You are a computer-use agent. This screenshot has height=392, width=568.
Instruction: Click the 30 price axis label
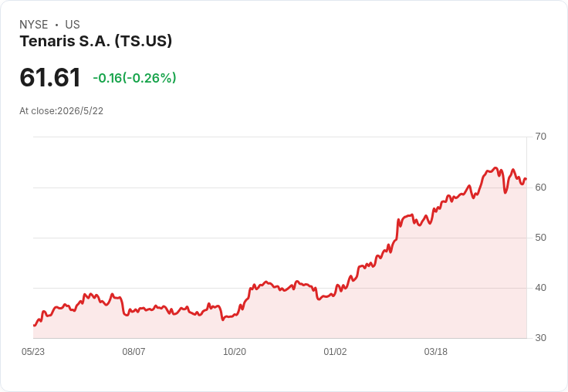pyautogui.click(x=540, y=338)
